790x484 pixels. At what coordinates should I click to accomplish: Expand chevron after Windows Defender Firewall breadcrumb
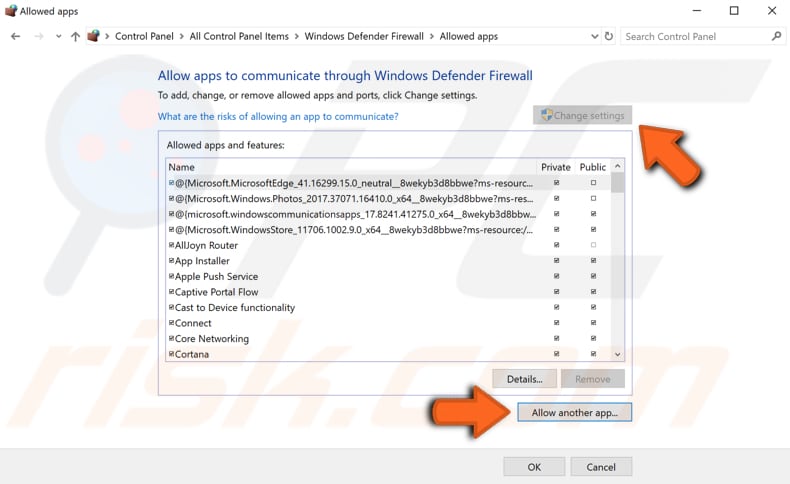coord(432,36)
